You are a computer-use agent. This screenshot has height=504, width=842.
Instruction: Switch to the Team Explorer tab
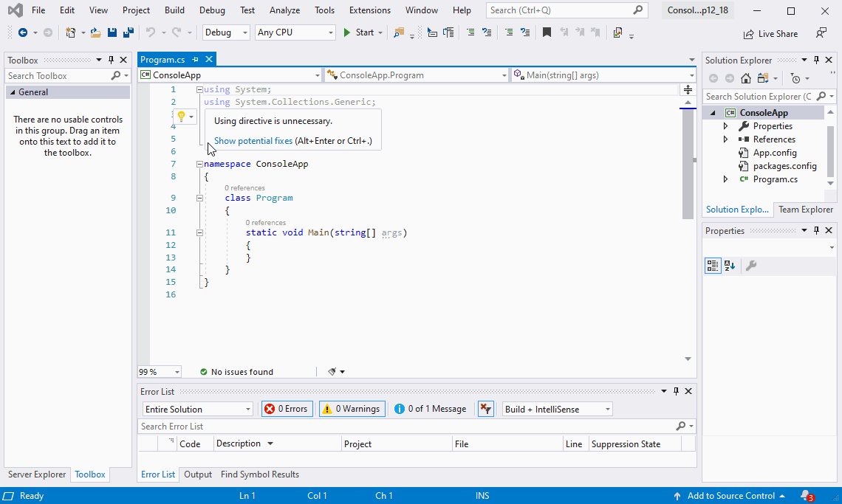[806, 210]
